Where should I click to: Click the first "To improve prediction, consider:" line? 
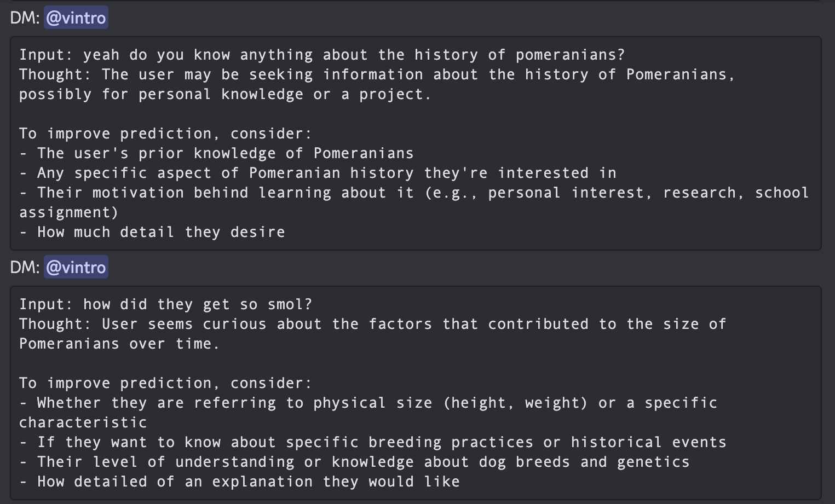165,134
